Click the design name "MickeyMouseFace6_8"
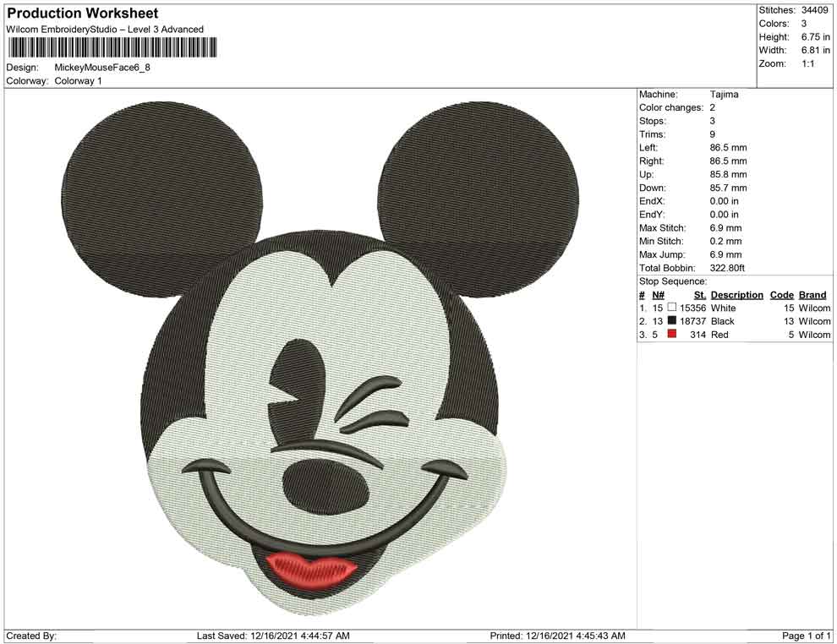The image size is (837, 644). coord(102,68)
